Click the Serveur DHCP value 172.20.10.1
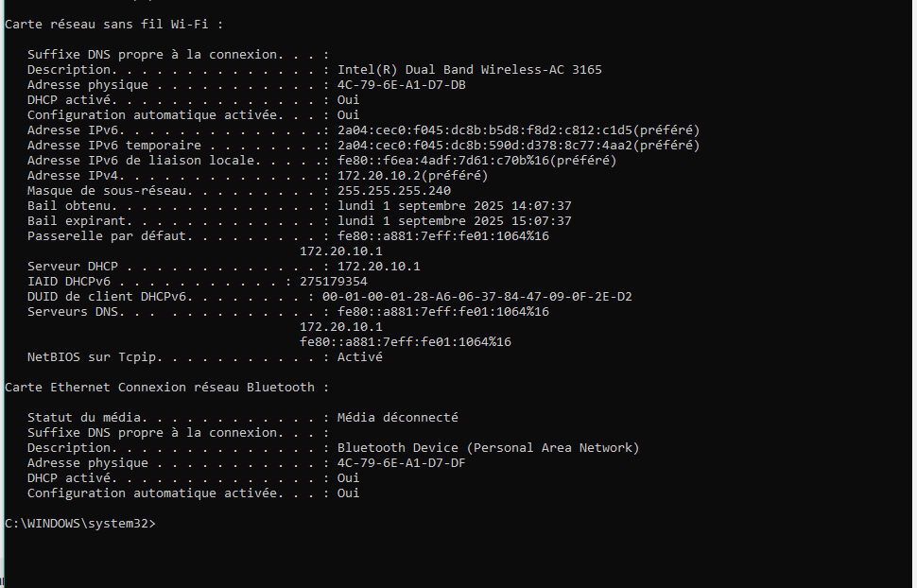 coord(378,267)
